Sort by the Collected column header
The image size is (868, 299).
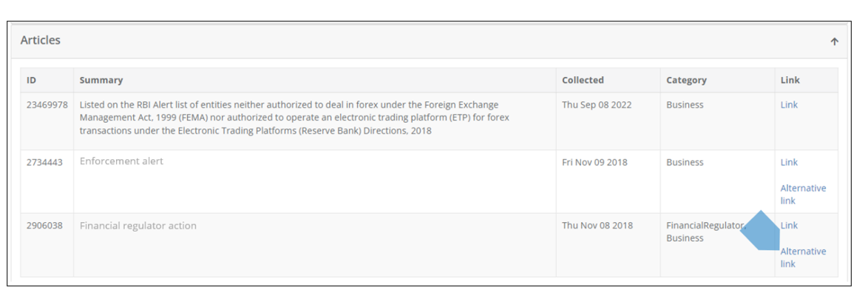tap(583, 80)
